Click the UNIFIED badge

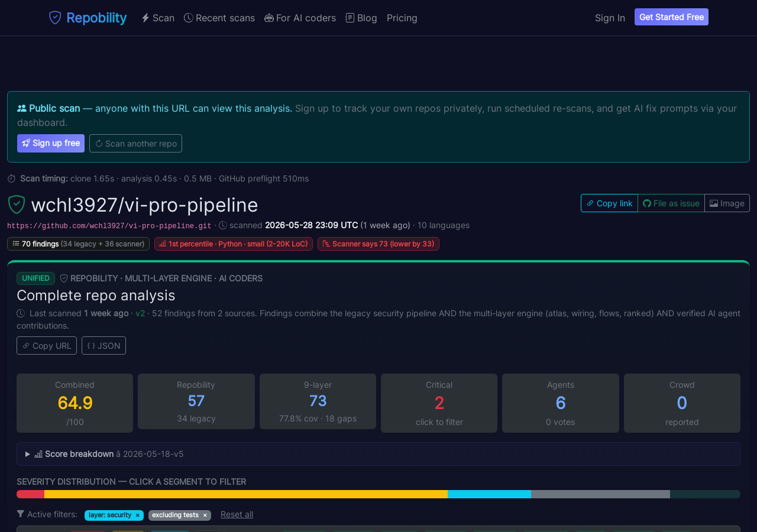pos(35,278)
